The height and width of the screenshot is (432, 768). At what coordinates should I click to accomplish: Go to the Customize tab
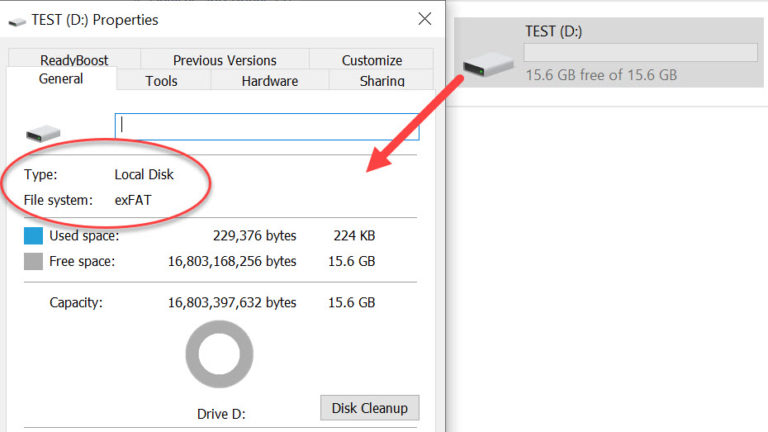click(371, 60)
